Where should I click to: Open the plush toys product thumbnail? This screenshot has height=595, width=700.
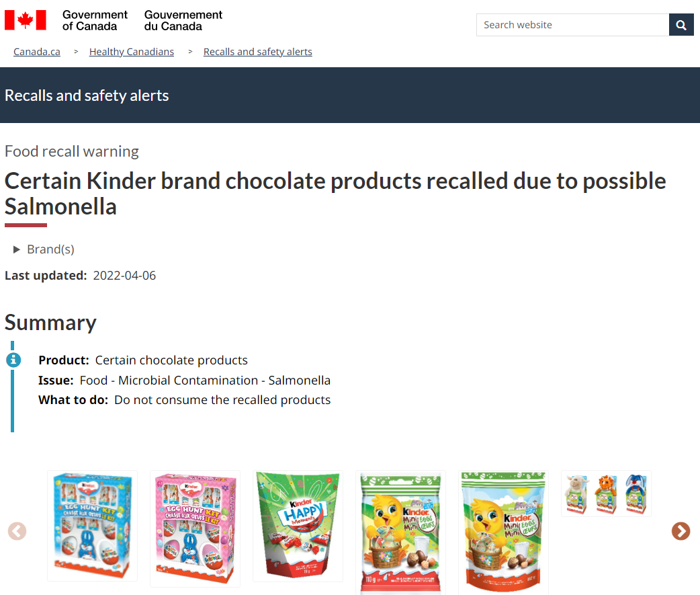606,493
